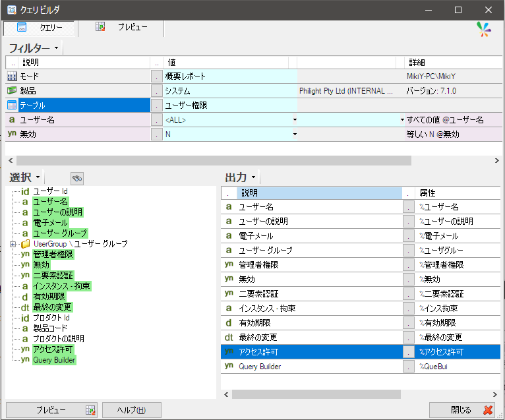Select 二要素認証 in selection tree
Image resolution: width=505 pixels, height=420 pixels.
point(53,276)
